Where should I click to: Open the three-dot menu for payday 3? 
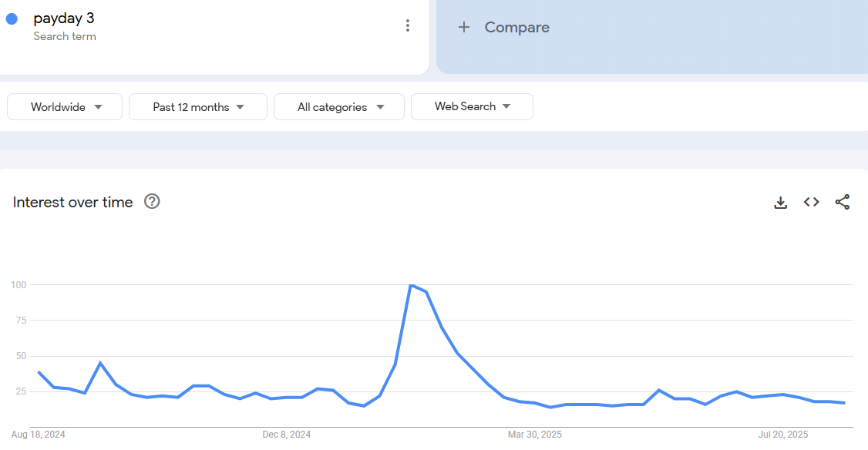[408, 25]
